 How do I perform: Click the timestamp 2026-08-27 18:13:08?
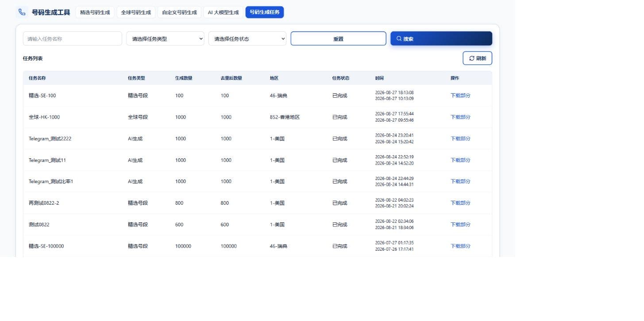pyautogui.click(x=394, y=92)
